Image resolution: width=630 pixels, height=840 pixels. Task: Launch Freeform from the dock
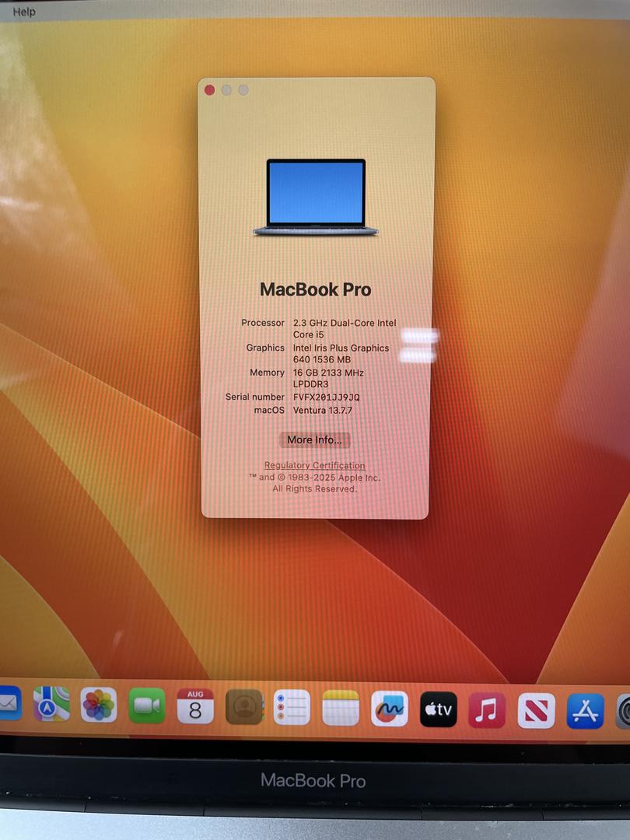pyautogui.click(x=390, y=709)
